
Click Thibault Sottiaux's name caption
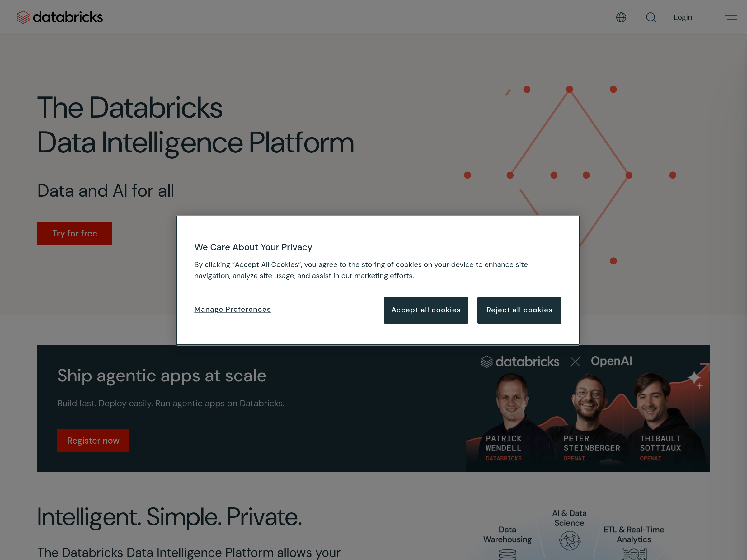click(660, 443)
